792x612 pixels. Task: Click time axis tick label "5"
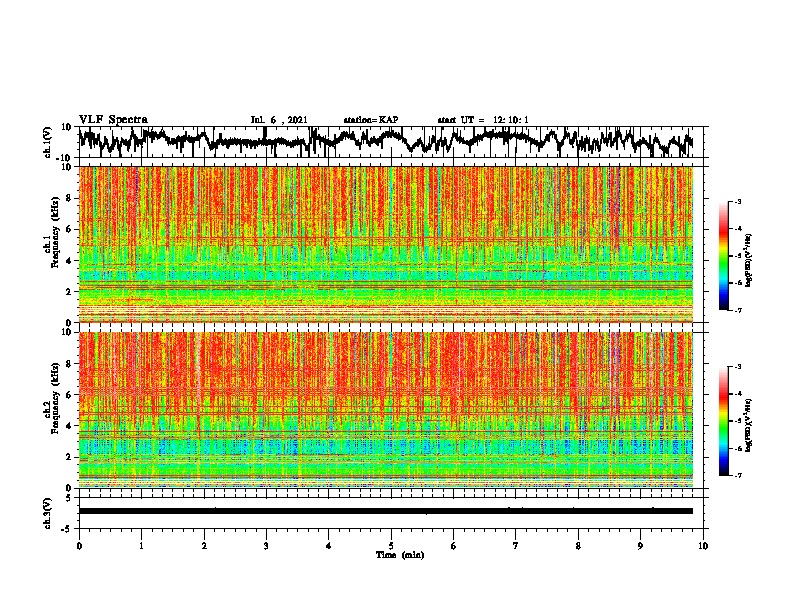point(391,546)
